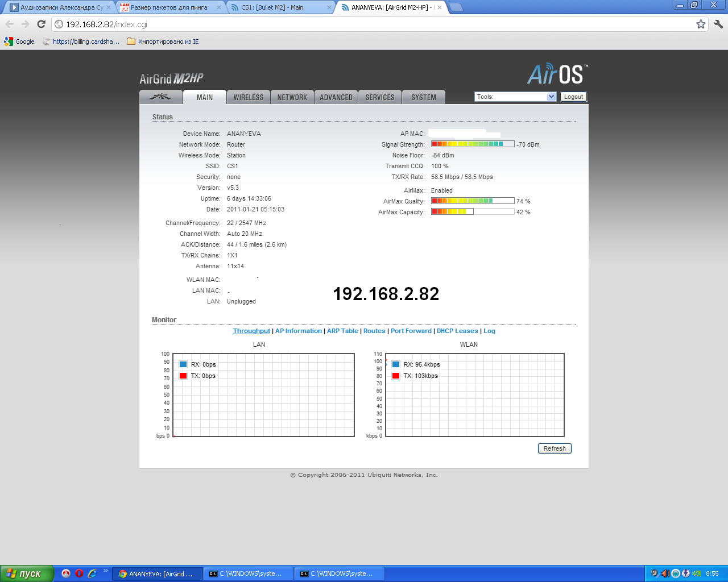Viewport: 728px width, 582px height.
Task: Show DHCP Leases
Action: pyautogui.click(x=457, y=331)
